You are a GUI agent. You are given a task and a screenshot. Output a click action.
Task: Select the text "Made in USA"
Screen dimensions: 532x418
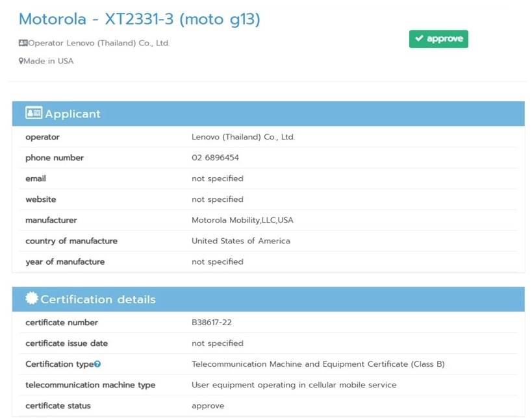click(x=49, y=61)
